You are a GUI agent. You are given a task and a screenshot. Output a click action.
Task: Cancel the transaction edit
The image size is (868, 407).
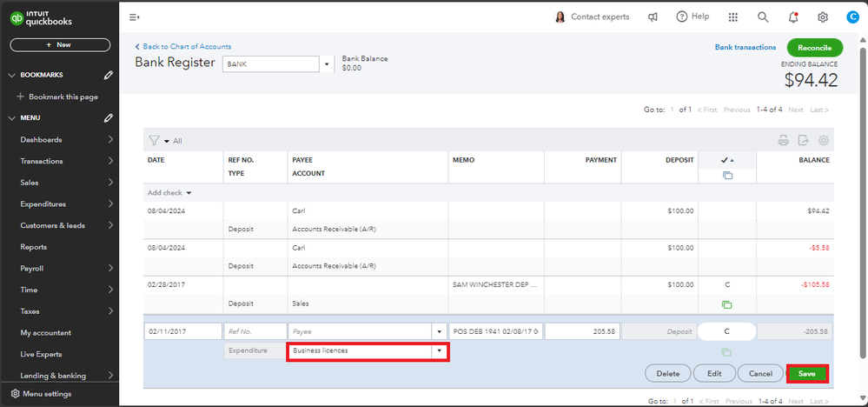tap(760, 374)
